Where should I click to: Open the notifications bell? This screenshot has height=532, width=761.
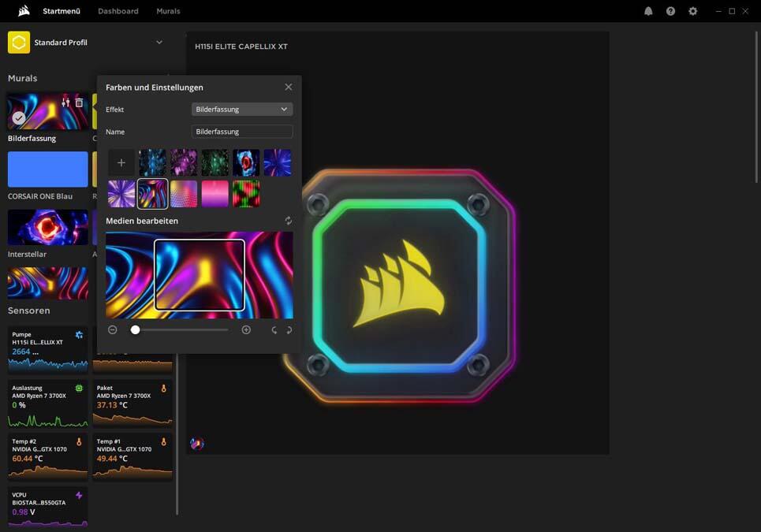(648, 11)
